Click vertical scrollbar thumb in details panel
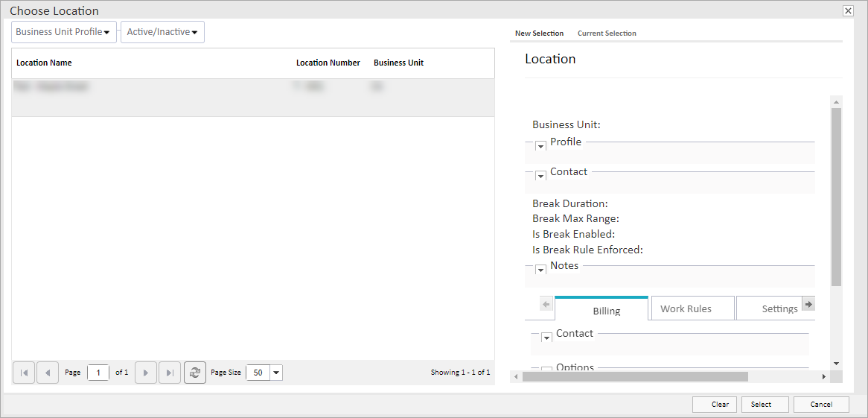The image size is (868, 418). point(836,197)
